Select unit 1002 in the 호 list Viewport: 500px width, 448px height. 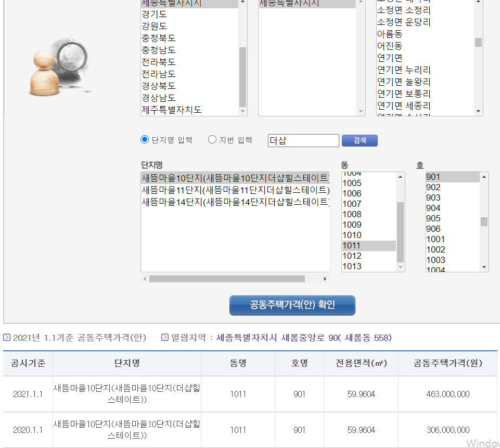pyautogui.click(x=453, y=250)
